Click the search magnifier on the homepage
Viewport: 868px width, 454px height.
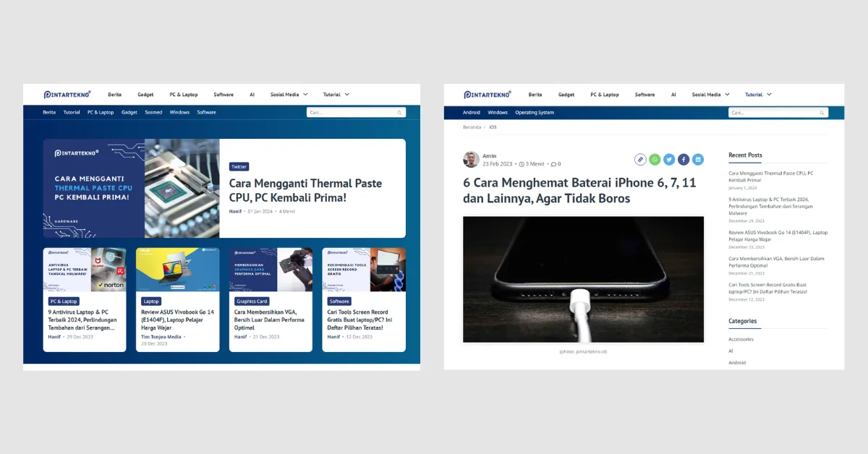(x=400, y=112)
